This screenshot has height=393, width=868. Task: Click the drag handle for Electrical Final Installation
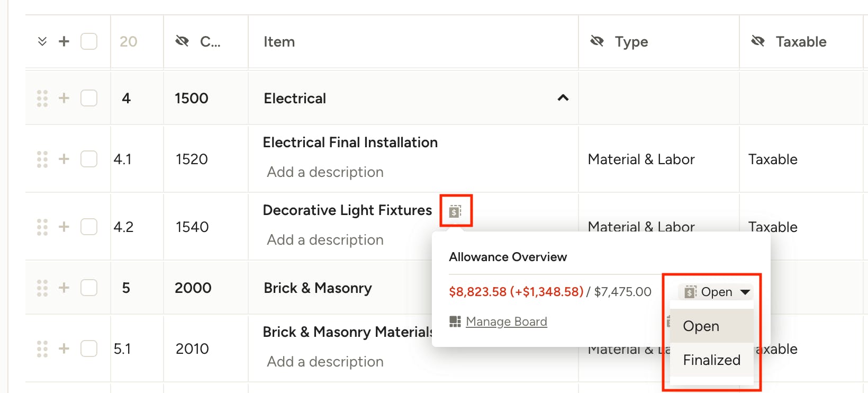[x=42, y=159]
